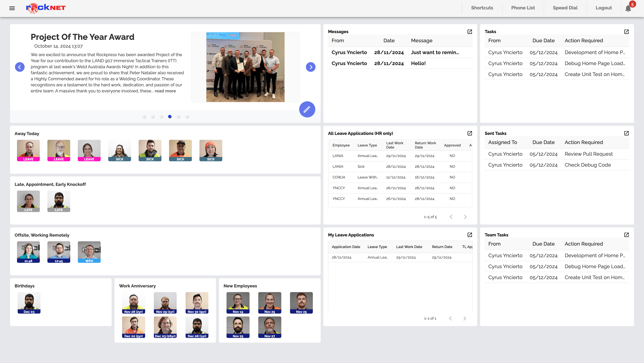This screenshot has width=644, height=363.
Task: Open Shortcuts menu
Action: pos(482,8)
